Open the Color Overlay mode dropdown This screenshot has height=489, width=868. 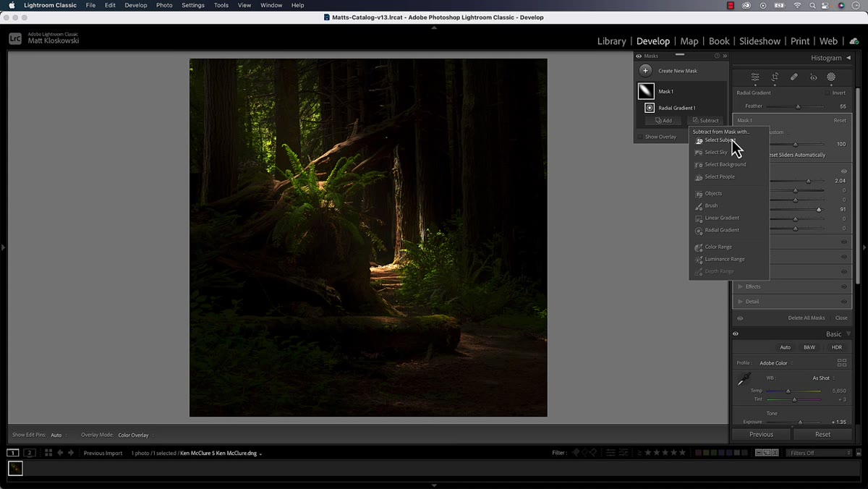coord(136,435)
